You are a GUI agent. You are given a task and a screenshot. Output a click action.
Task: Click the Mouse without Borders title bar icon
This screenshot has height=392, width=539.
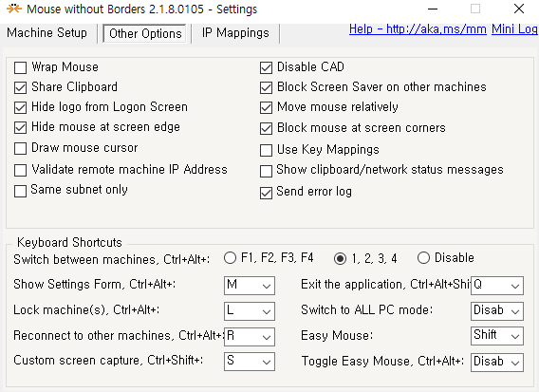(14, 9)
